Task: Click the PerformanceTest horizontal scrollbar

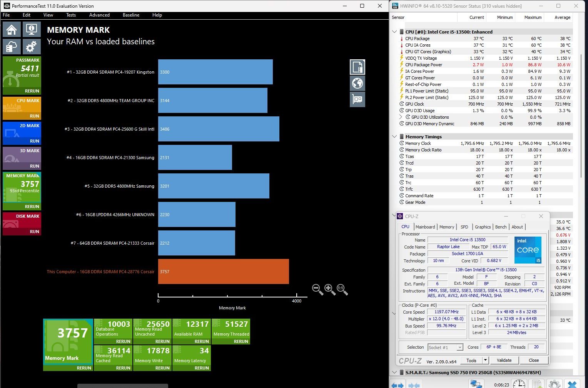Action: pyautogui.click(x=123, y=386)
